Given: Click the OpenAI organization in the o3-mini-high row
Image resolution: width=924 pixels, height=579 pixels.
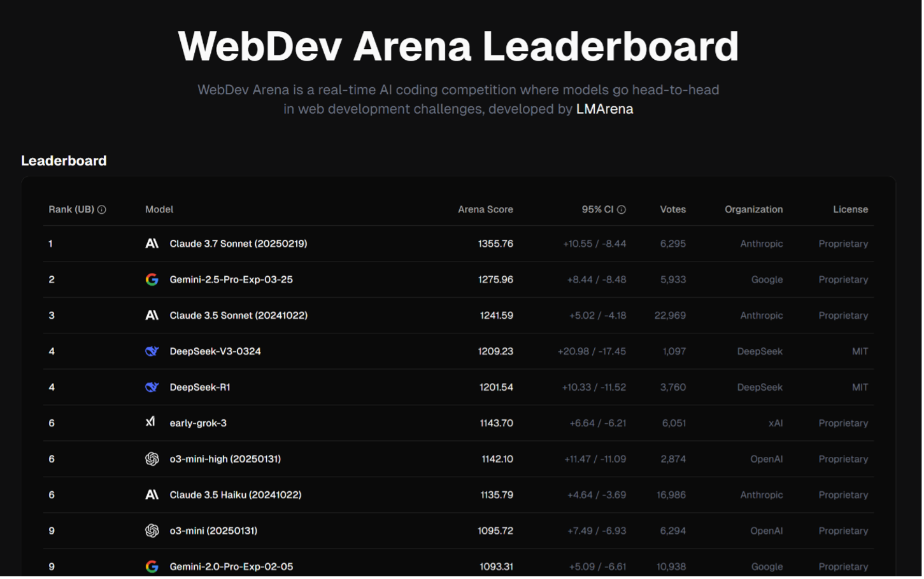Looking at the screenshot, I should click(768, 459).
